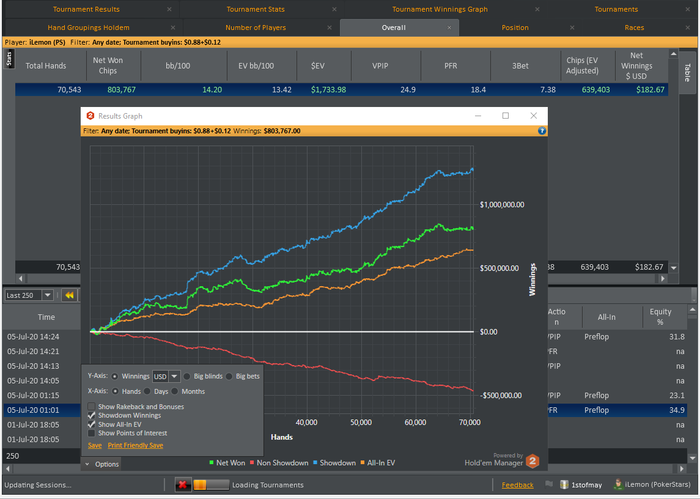Click the 1stofmay database icon

point(564,485)
